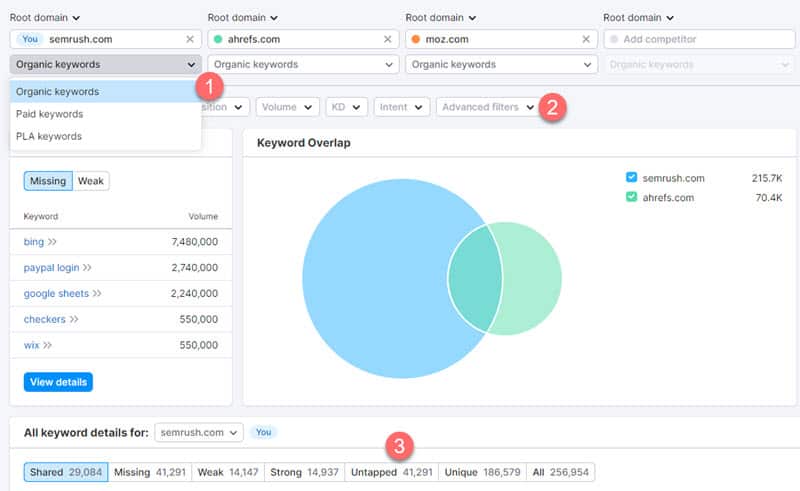Viewport: 800px width, 491px height.
Task: Click double-arrow icon beside paypal login
Action: point(87,268)
